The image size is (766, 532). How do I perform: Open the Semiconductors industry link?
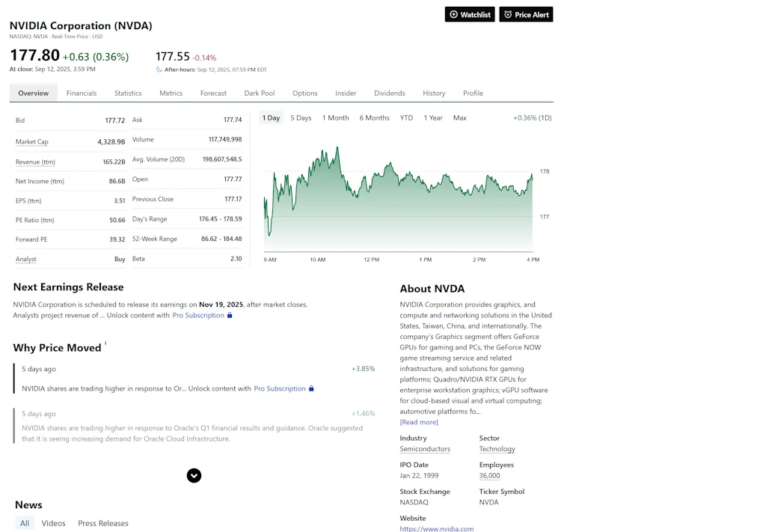coord(424,449)
